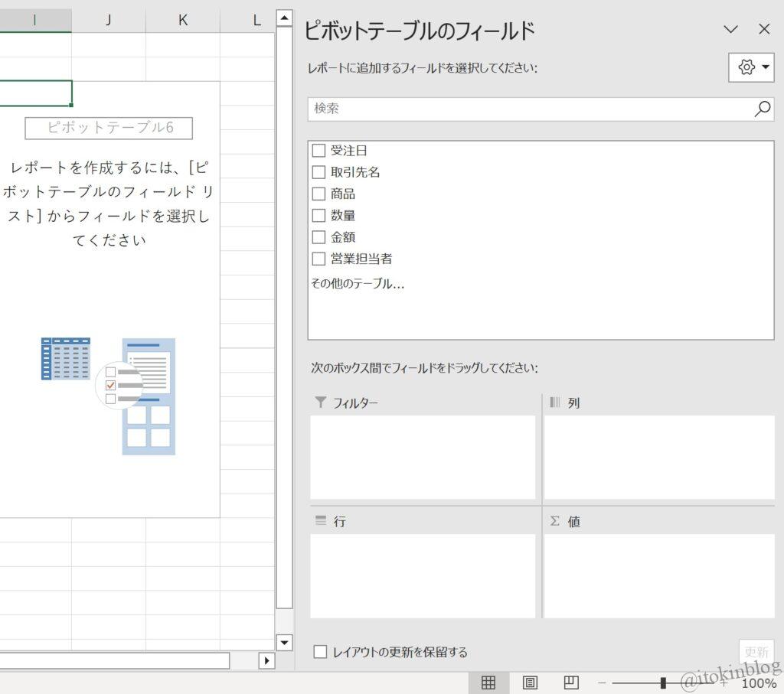
Task: Click the 更新 button
Action: pos(756,652)
